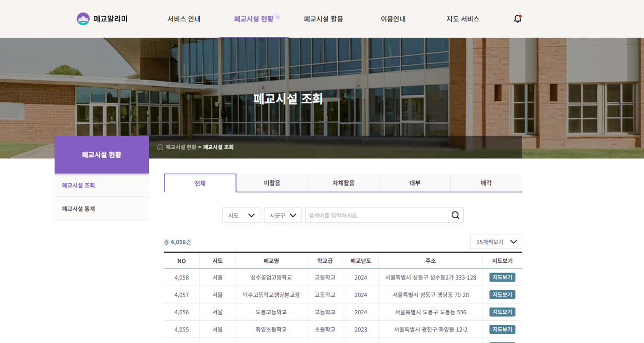Select the 자체활용 tab
Viewport: 644px width, 343px height.
[343, 183]
